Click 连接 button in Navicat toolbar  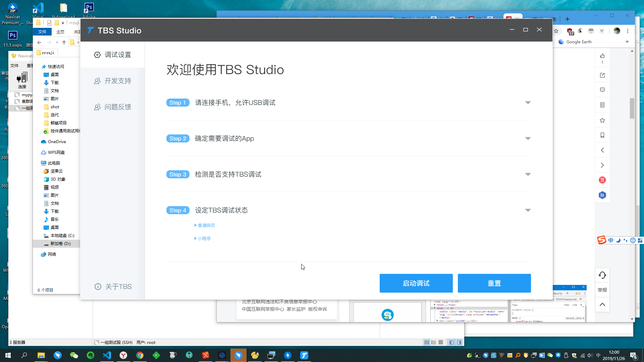tap(22, 80)
